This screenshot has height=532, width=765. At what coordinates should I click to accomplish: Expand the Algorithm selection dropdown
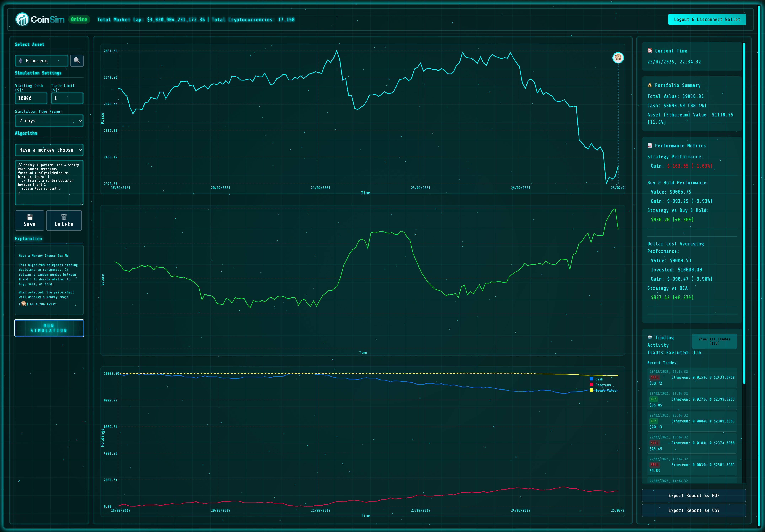pyautogui.click(x=49, y=150)
